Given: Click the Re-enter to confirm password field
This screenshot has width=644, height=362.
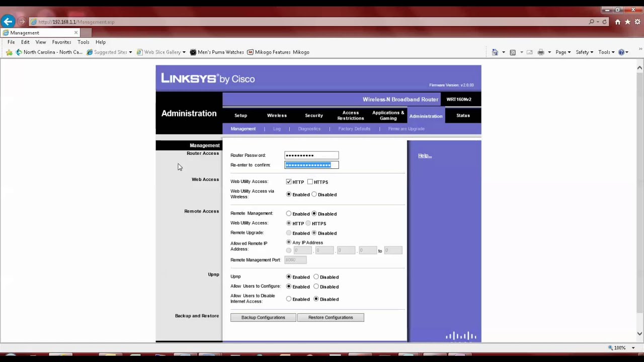Looking at the screenshot, I should coord(311,165).
